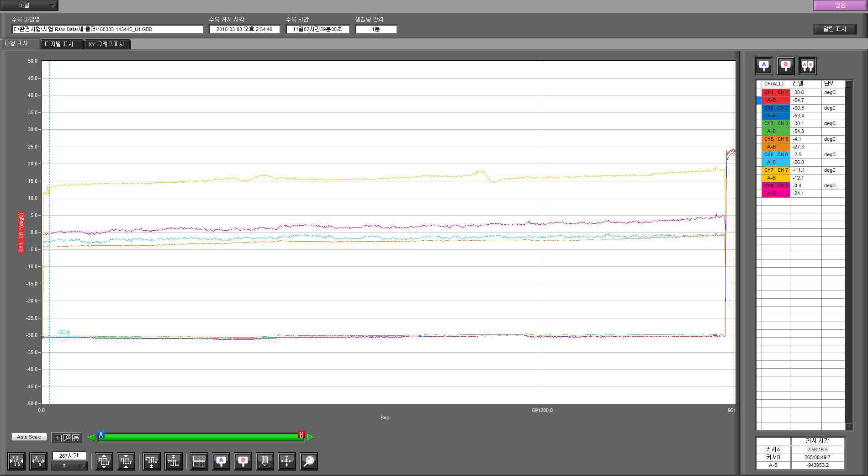Click the channel table scrollbar up arrow
Image resolution: width=868 pixels, height=476 pixels.
click(x=849, y=84)
